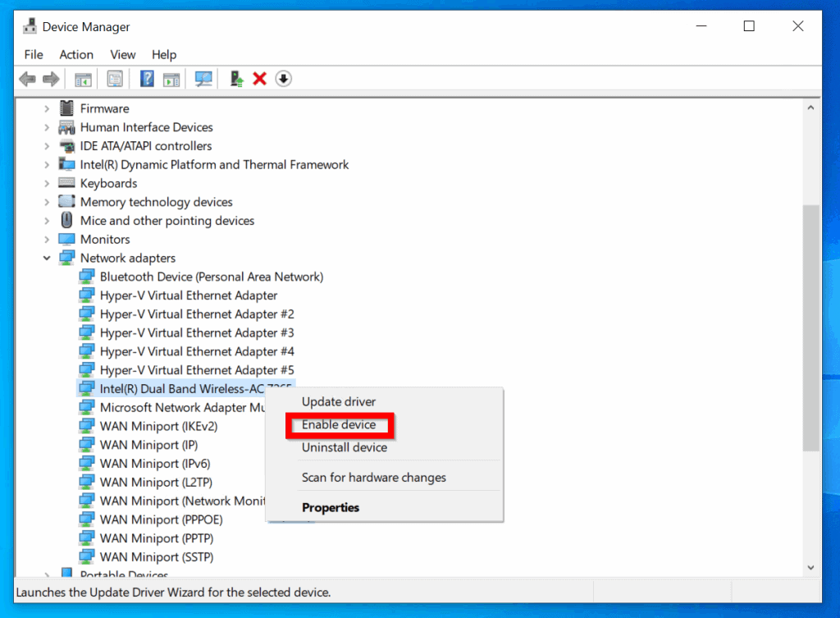The image size is (840, 618).
Task: Scan for hardware changes via monitor toolbar icon
Action: (x=203, y=80)
